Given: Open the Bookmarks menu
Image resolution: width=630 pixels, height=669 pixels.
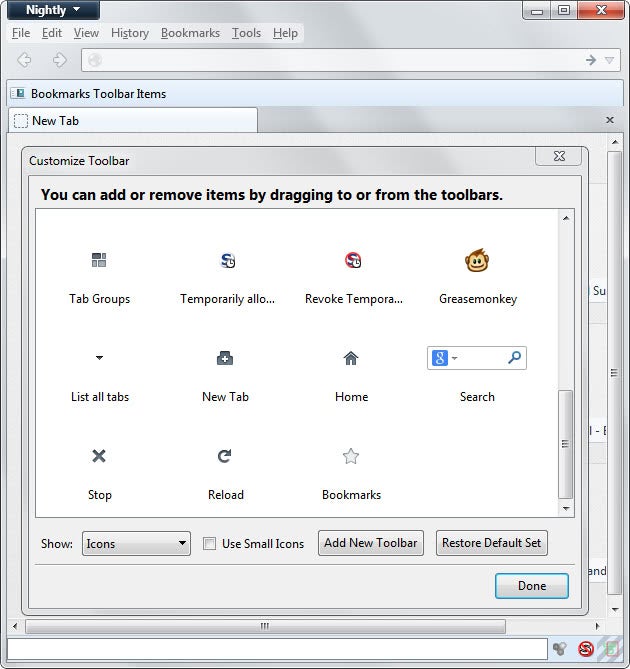Looking at the screenshot, I should pos(190,33).
